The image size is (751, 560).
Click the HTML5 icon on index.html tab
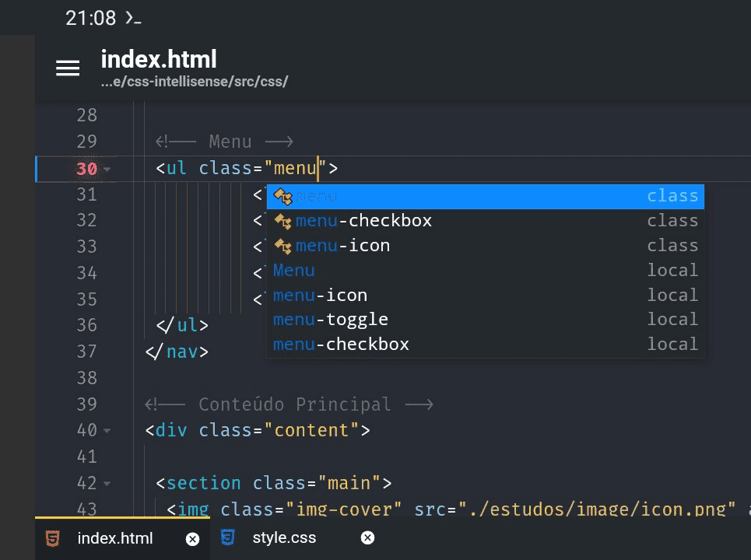point(53,538)
